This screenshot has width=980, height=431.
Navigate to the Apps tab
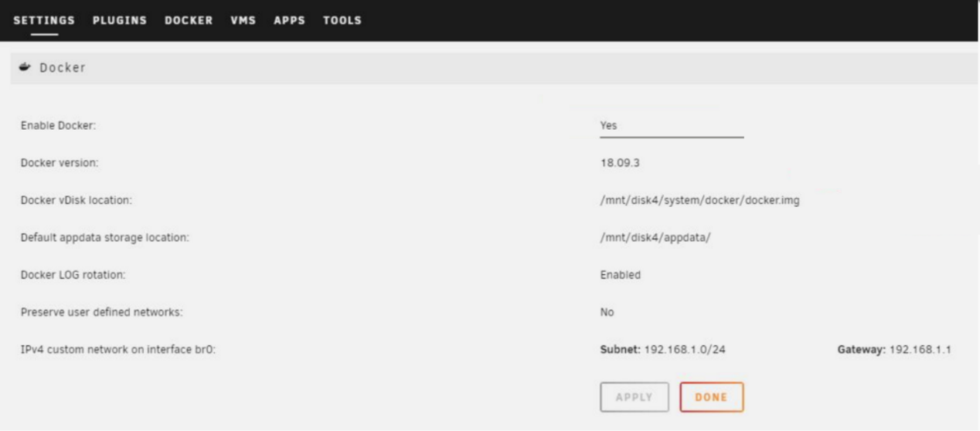289,20
